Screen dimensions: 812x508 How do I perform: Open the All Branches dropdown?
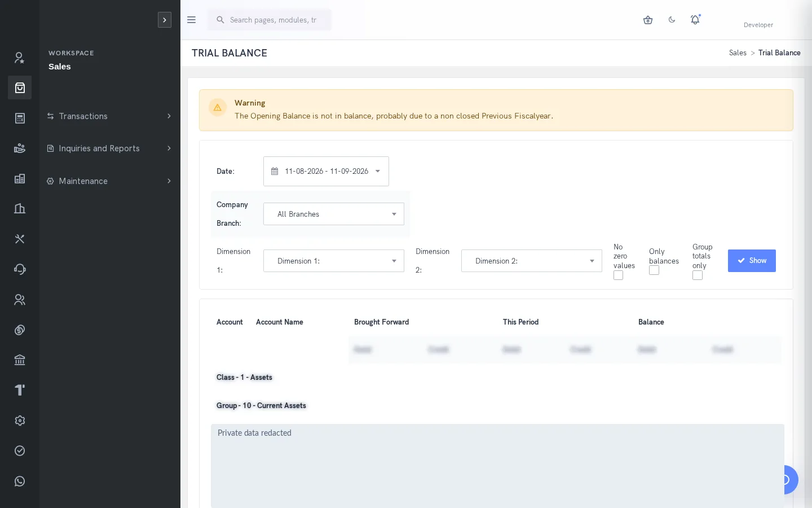334,214
